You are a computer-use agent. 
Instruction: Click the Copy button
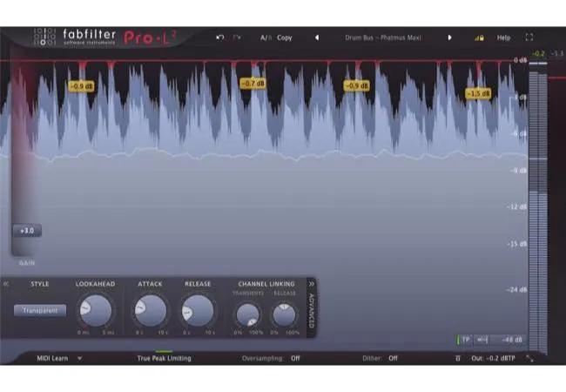point(285,37)
